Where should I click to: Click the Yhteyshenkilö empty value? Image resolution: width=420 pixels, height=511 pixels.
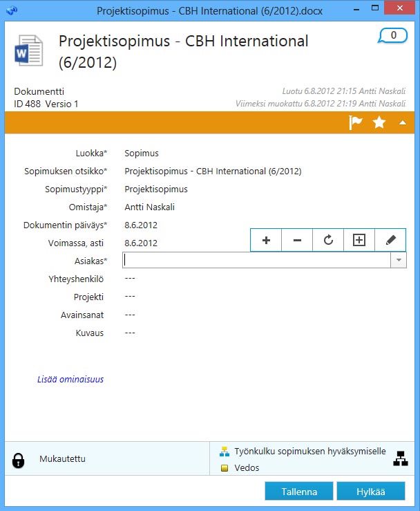130,279
